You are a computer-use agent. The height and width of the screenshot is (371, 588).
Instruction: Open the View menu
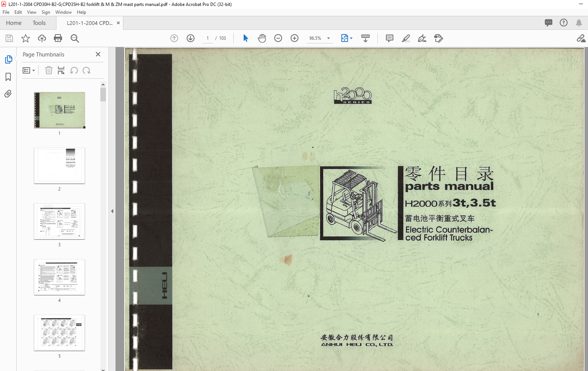click(x=32, y=12)
